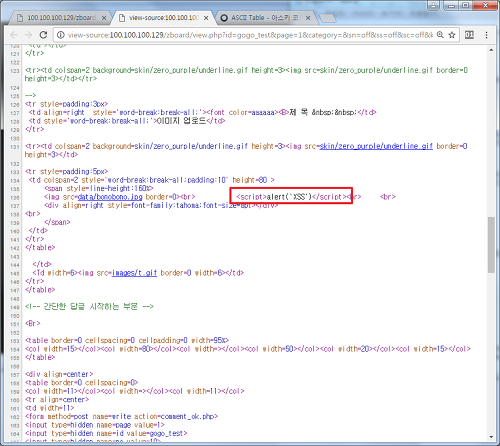Select the Br tag on line 151
Screen dimensions: 500x446
[33, 324]
